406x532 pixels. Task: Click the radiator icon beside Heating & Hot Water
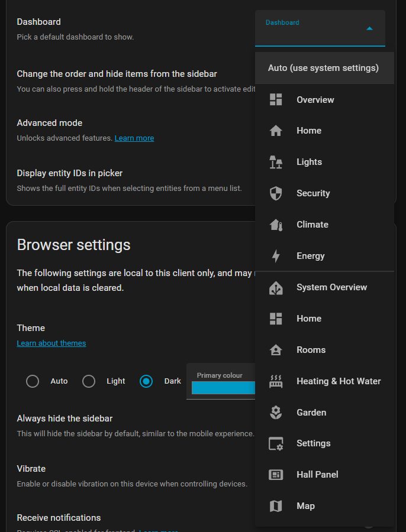point(276,381)
